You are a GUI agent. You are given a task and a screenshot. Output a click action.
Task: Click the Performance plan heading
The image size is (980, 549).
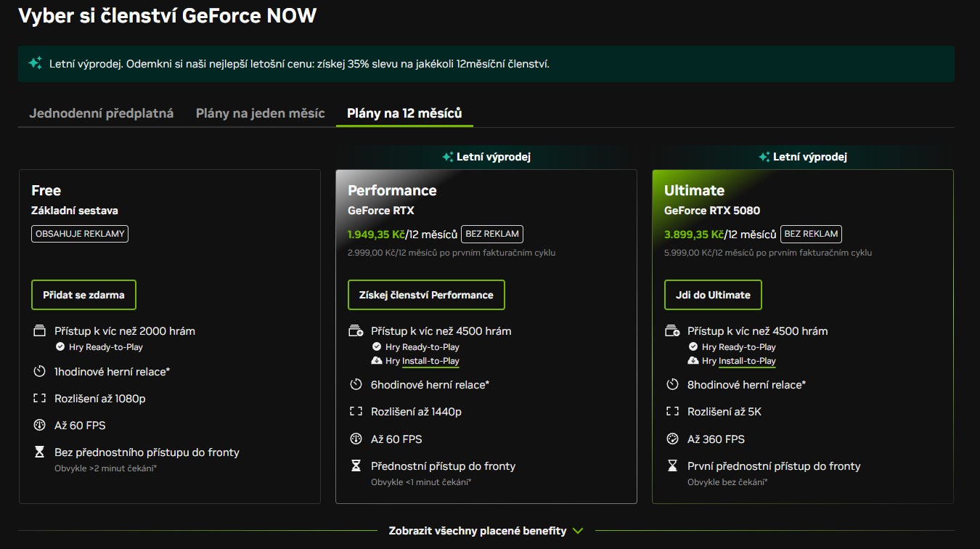[392, 190]
